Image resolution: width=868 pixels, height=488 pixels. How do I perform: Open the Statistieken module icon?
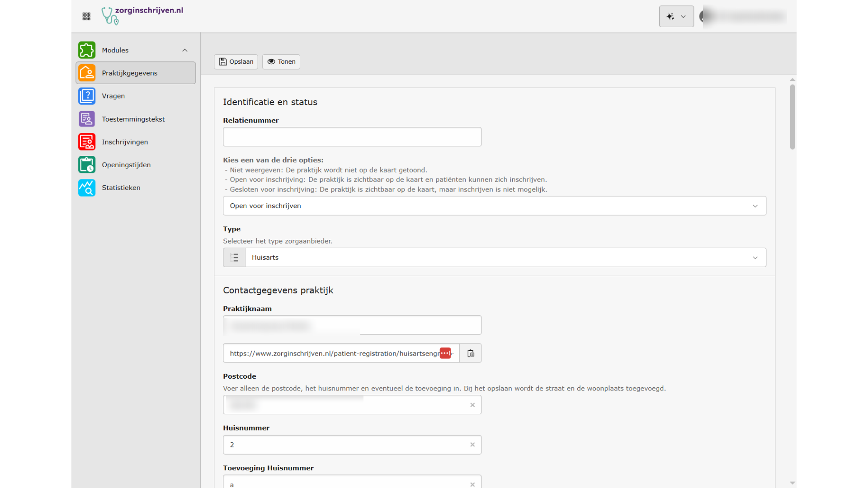click(87, 188)
